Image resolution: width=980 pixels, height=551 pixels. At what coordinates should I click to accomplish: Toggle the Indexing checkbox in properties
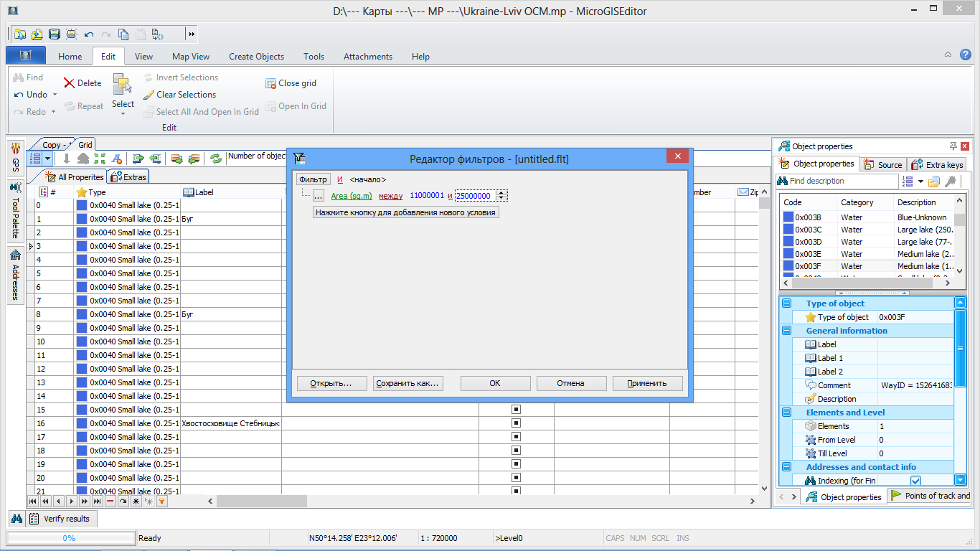(915, 481)
